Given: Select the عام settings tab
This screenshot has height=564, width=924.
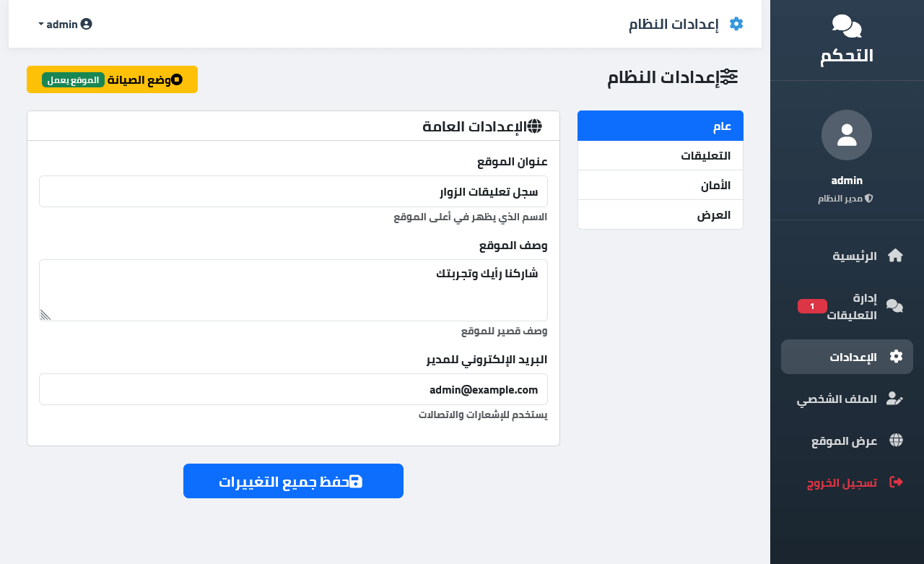Looking at the screenshot, I should pyautogui.click(x=661, y=126).
